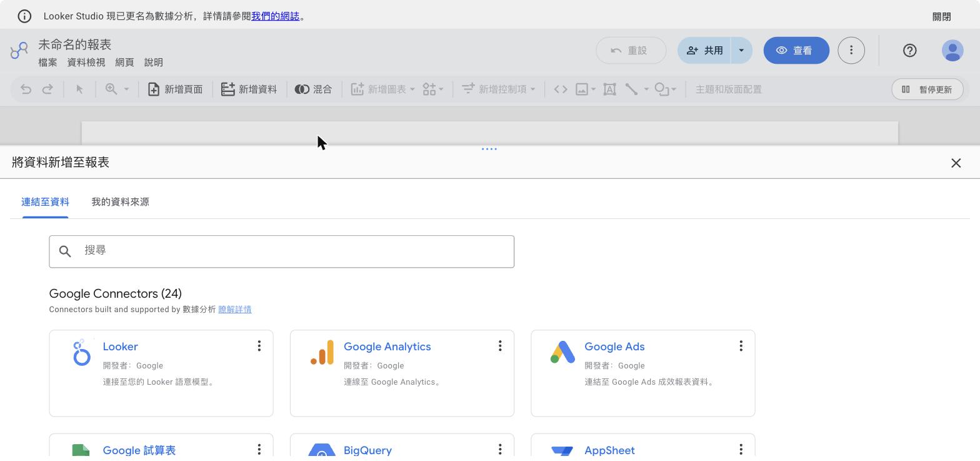Click the undo arrow in toolbar

[x=26, y=89]
